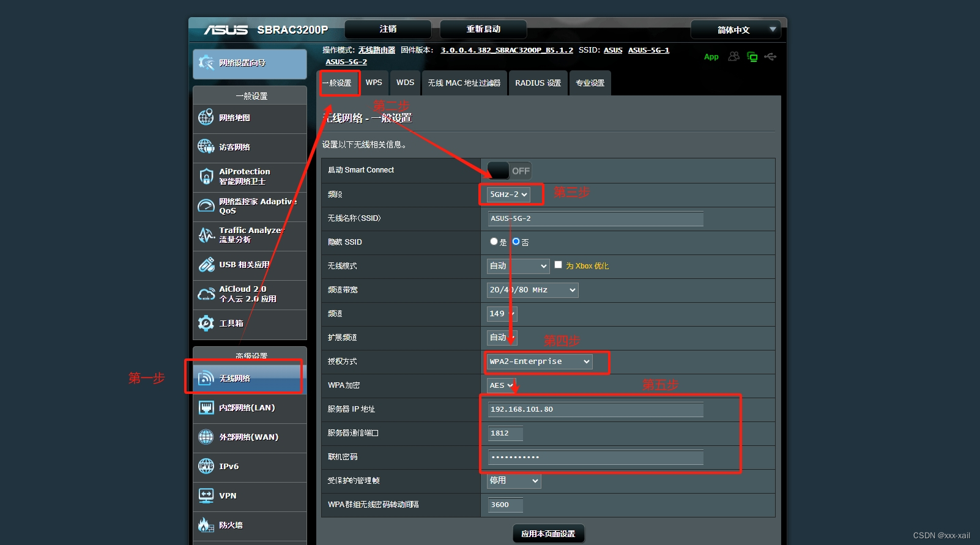Click the WPA group key interval field 3600
This screenshot has width=980, height=545.
pos(505,505)
